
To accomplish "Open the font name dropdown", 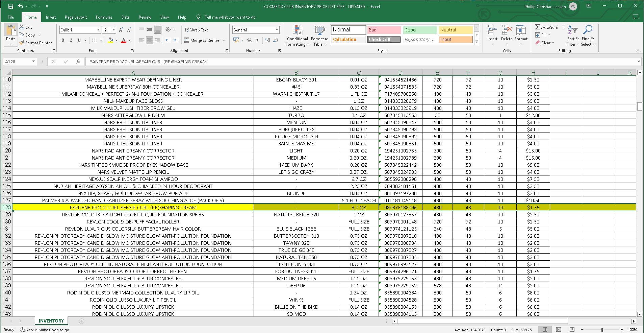I will pos(98,30).
